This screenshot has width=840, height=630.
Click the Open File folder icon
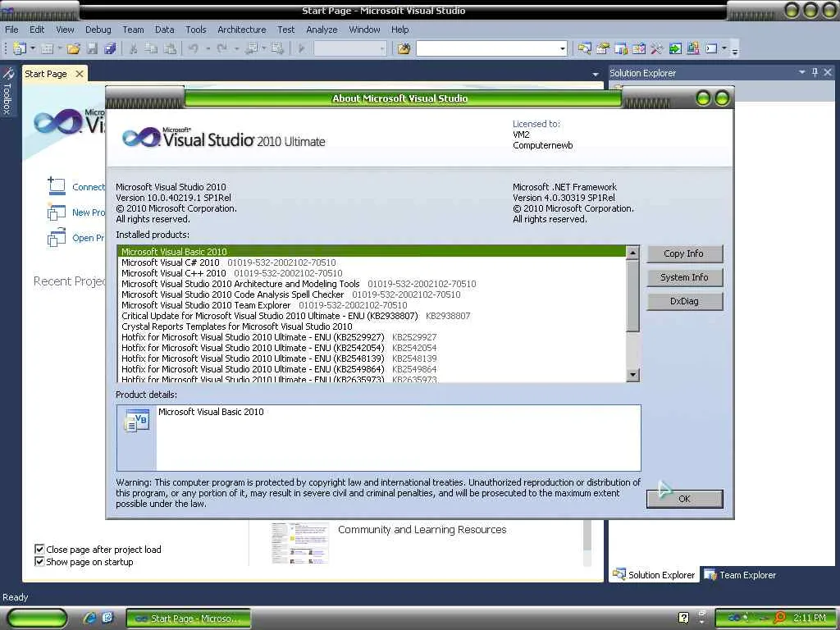pyautogui.click(x=73, y=48)
